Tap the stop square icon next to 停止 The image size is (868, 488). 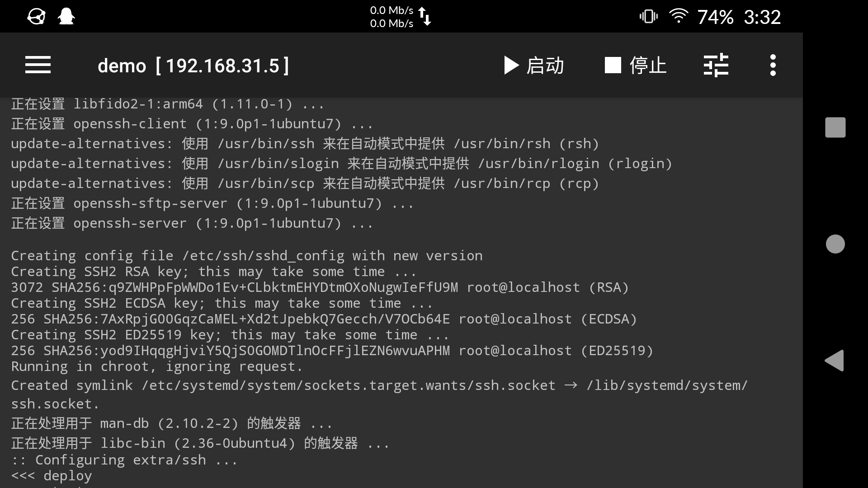[613, 65]
